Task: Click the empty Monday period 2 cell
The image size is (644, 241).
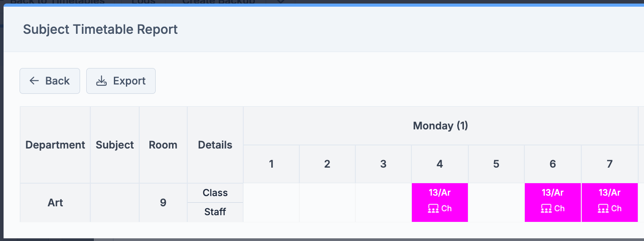Action: coord(327,203)
